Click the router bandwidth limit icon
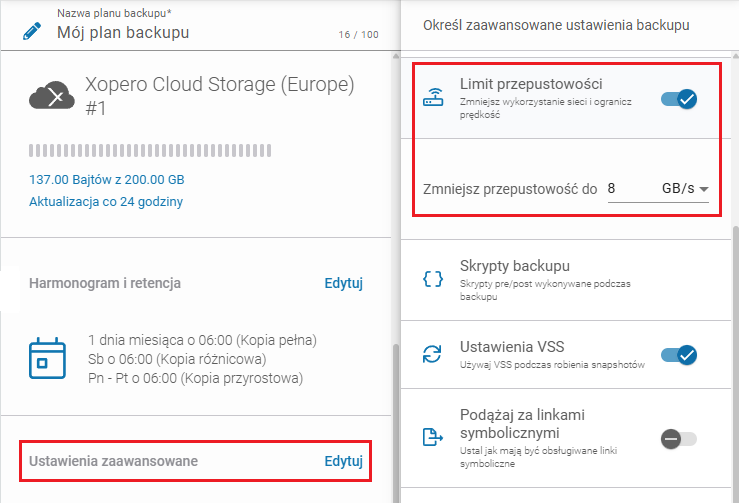Screen dimensions: 739x503 432,99
